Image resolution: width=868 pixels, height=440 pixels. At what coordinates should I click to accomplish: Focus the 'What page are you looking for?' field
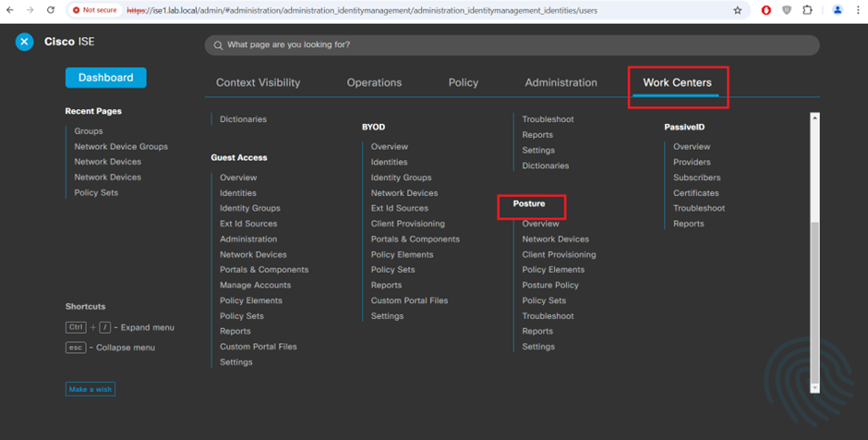[512, 45]
